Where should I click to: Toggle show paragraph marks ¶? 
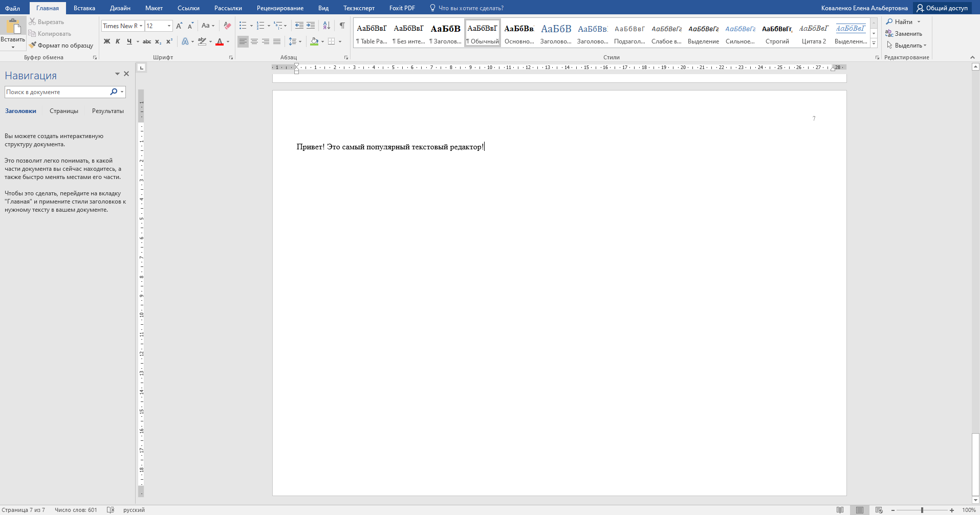click(342, 26)
